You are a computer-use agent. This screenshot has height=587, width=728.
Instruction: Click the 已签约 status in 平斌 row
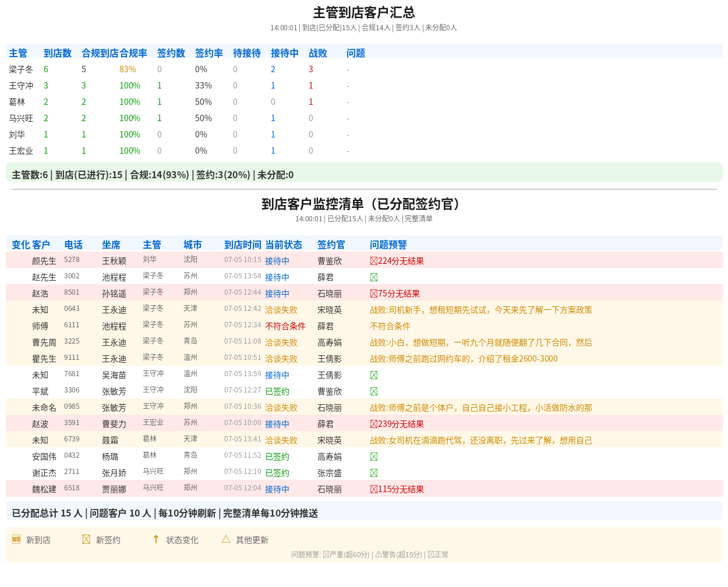[277, 391]
